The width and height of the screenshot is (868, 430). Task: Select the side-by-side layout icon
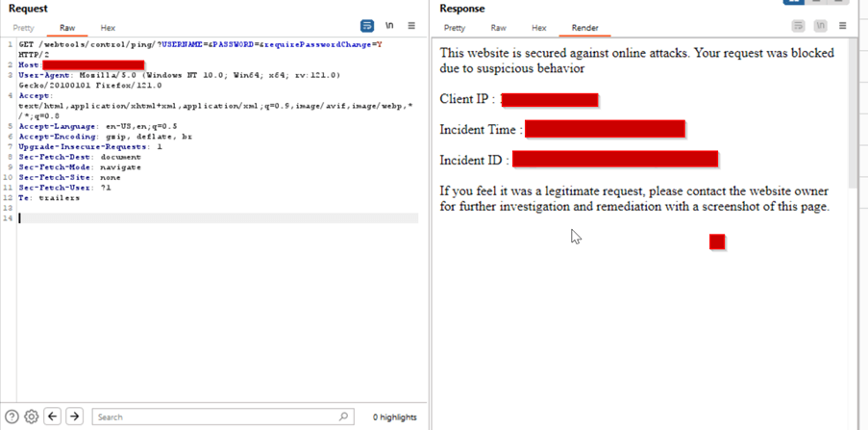click(x=793, y=2)
